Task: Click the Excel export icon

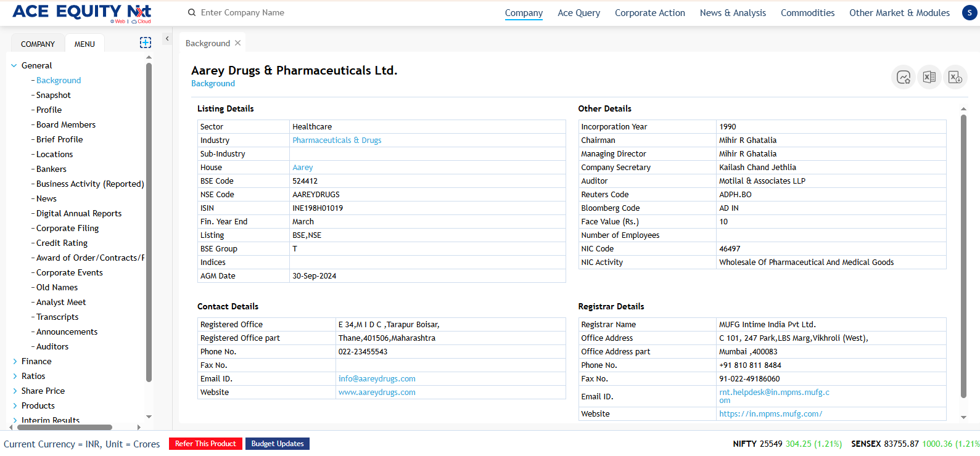Action: tap(929, 77)
